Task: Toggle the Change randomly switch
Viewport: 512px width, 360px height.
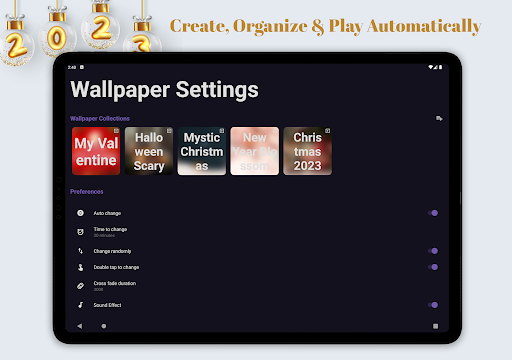Action: 433,251
